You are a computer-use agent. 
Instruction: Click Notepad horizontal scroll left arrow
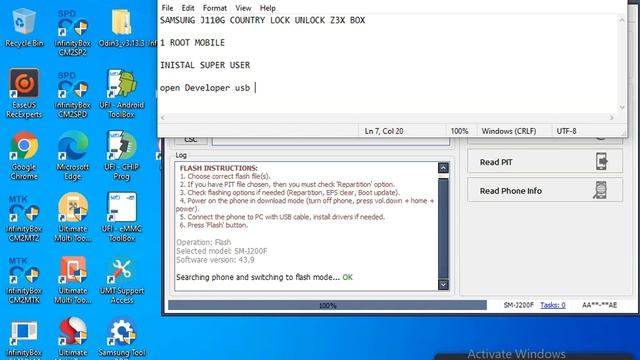tap(163, 118)
